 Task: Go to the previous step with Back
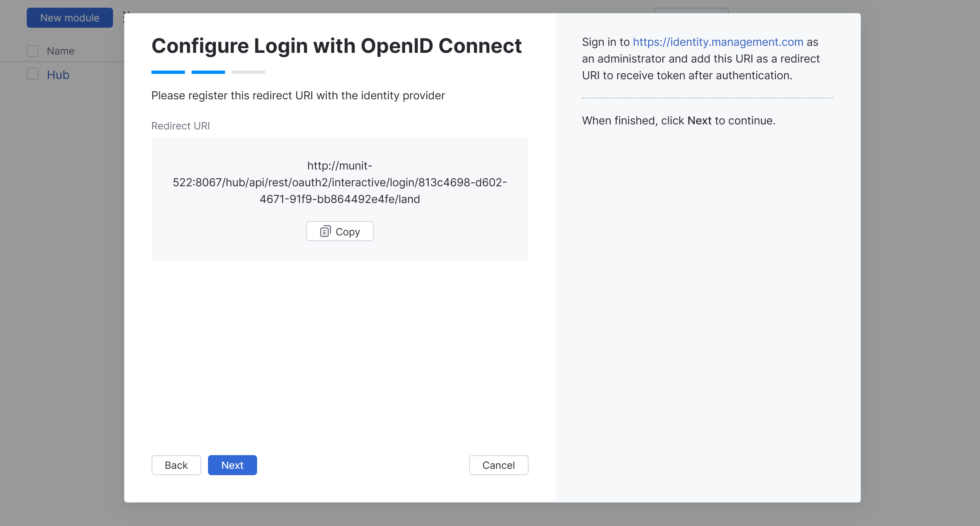(176, 465)
